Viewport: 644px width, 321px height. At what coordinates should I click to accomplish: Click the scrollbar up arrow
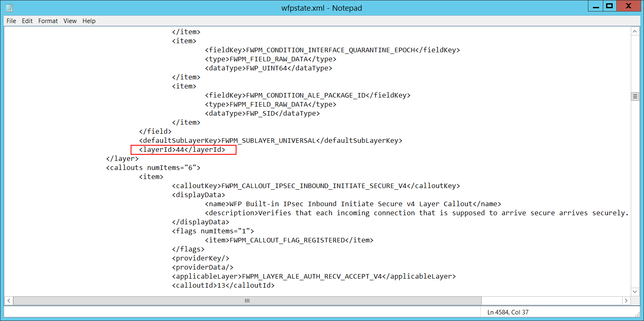635,31
